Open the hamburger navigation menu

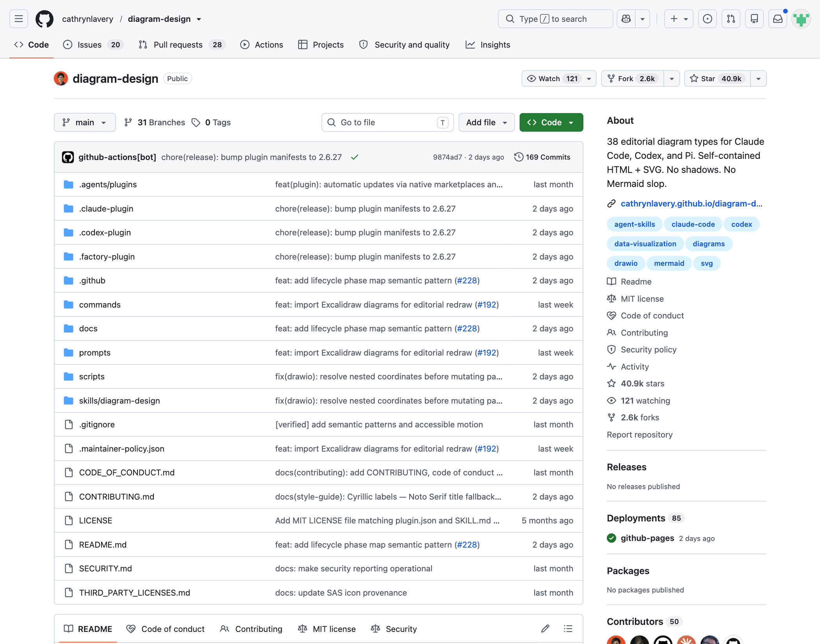tap(18, 19)
